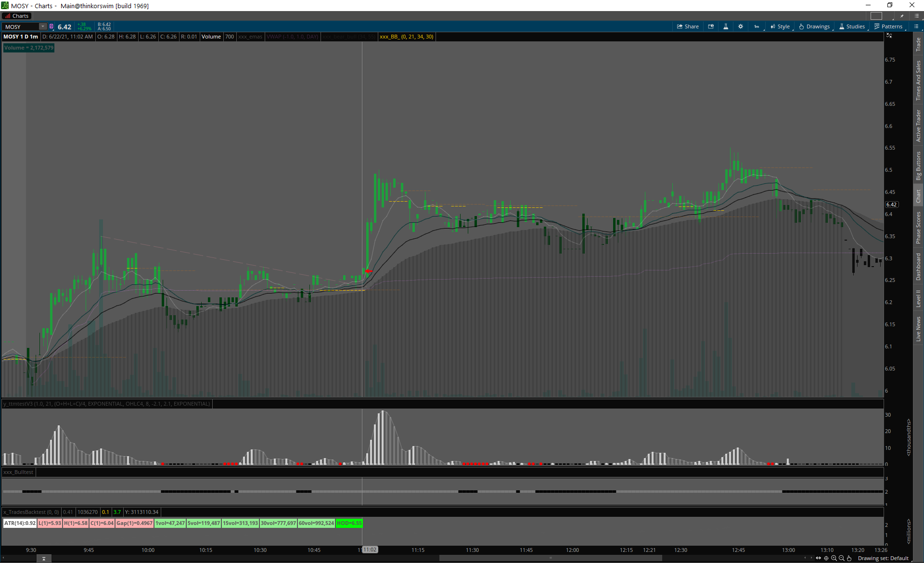Screen dimensions: 924x563
Task: Open the Edit Studies flask icon
Action: pos(726,26)
